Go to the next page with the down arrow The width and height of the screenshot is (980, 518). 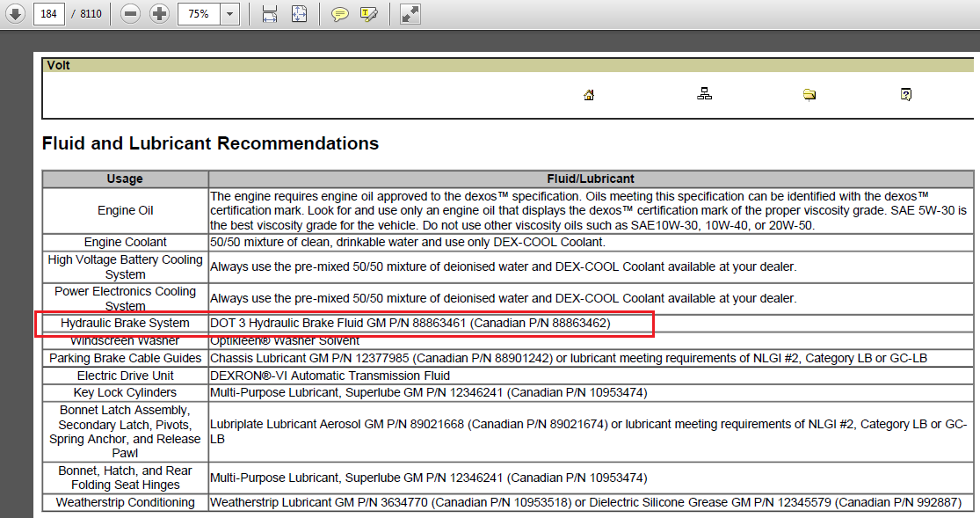point(16,14)
